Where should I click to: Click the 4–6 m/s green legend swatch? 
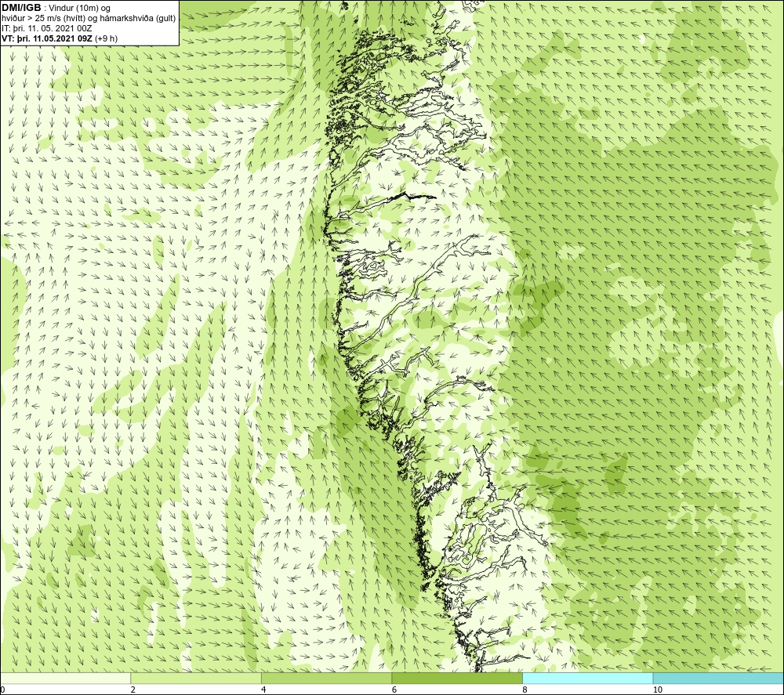pos(326,678)
